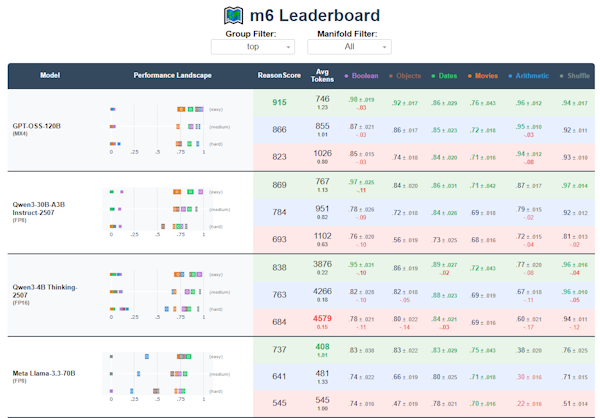Screen dimensions: 600x418
Task: Click the Qwen3-4B Thinking performance landscape chart
Action: (165, 295)
